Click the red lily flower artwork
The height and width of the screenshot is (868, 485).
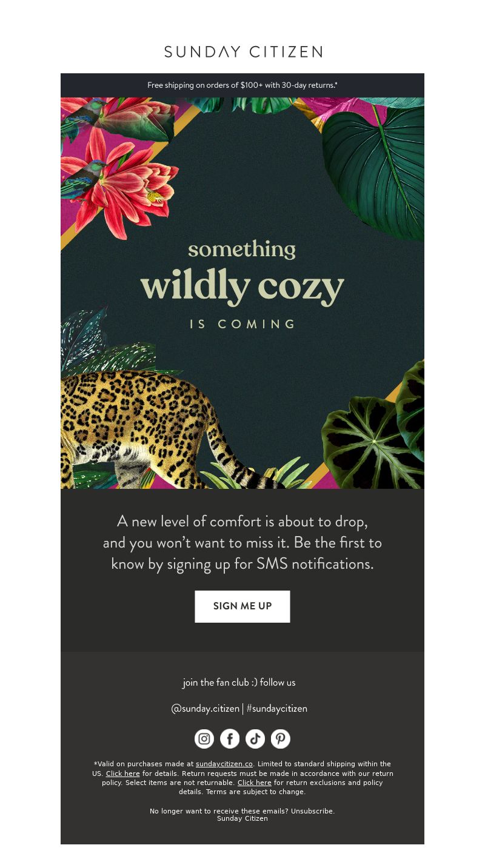click(121, 176)
